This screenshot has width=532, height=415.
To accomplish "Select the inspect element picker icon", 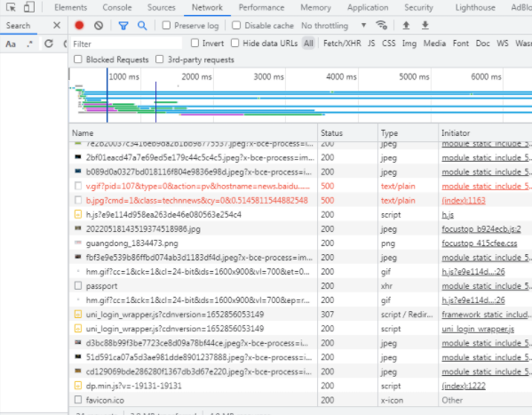I will point(11,7).
